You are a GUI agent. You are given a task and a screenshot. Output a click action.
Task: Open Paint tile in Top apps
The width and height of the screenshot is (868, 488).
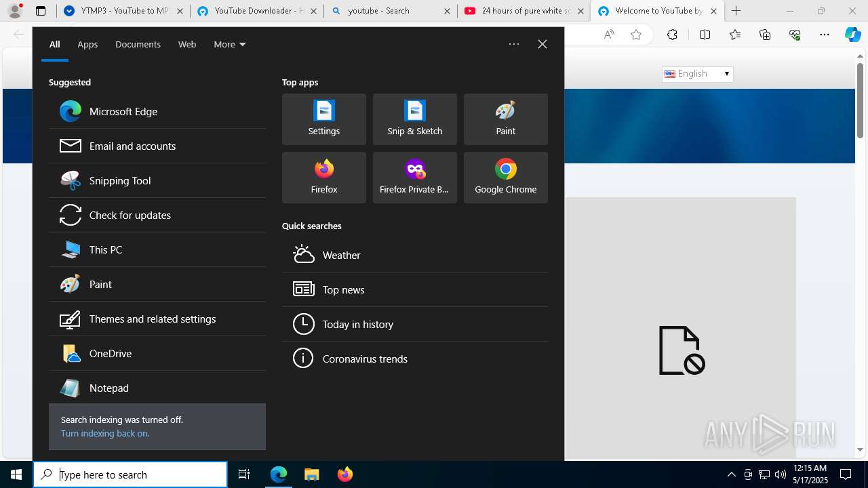pyautogui.click(x=506, y=119)
